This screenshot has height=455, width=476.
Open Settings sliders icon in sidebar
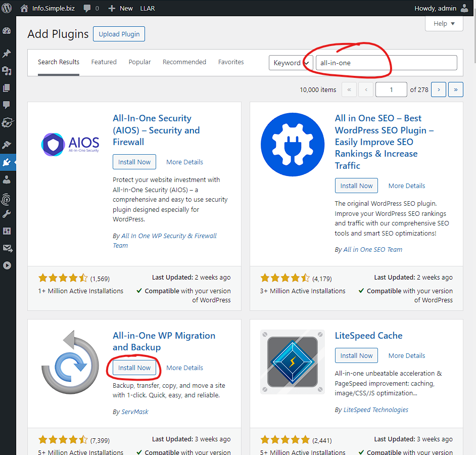[x=7, y=231]
